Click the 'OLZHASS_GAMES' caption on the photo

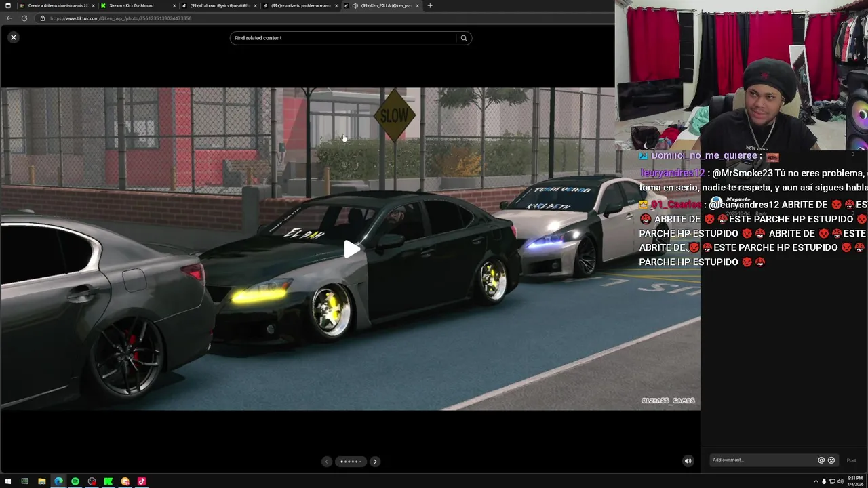[668, 401]
